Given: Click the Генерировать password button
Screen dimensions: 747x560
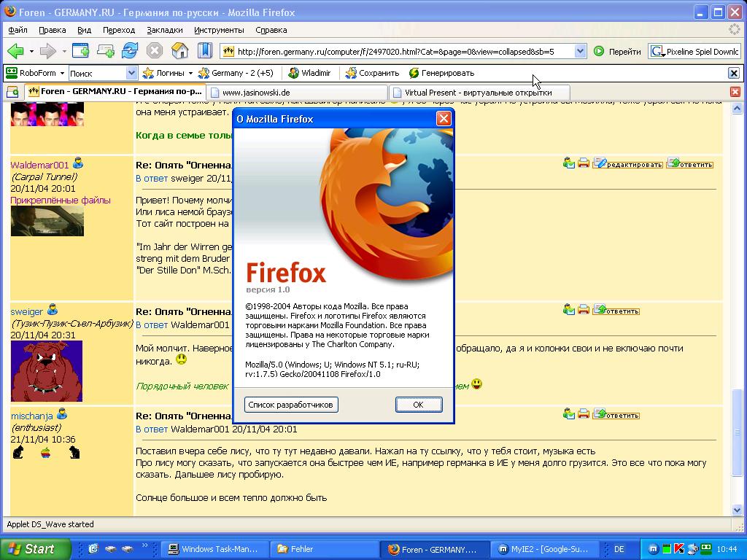Looking at the screenshot, I should coord(441,73).
